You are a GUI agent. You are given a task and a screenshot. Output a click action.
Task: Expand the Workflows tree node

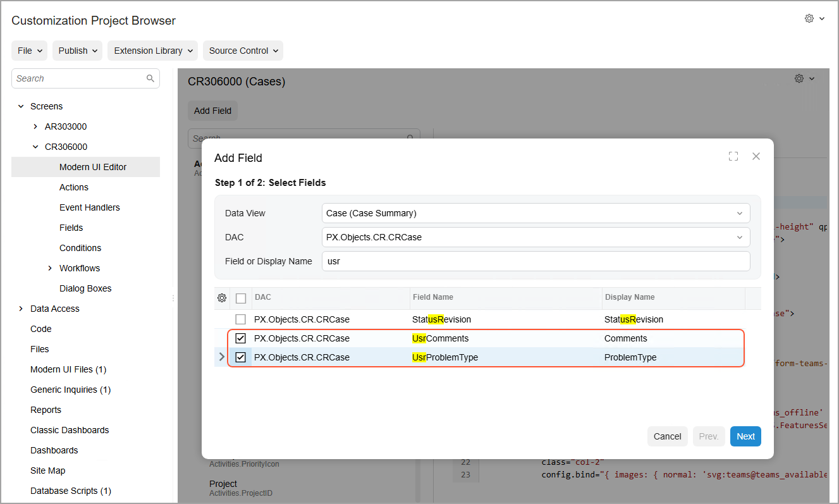click(x=50, y=268)
